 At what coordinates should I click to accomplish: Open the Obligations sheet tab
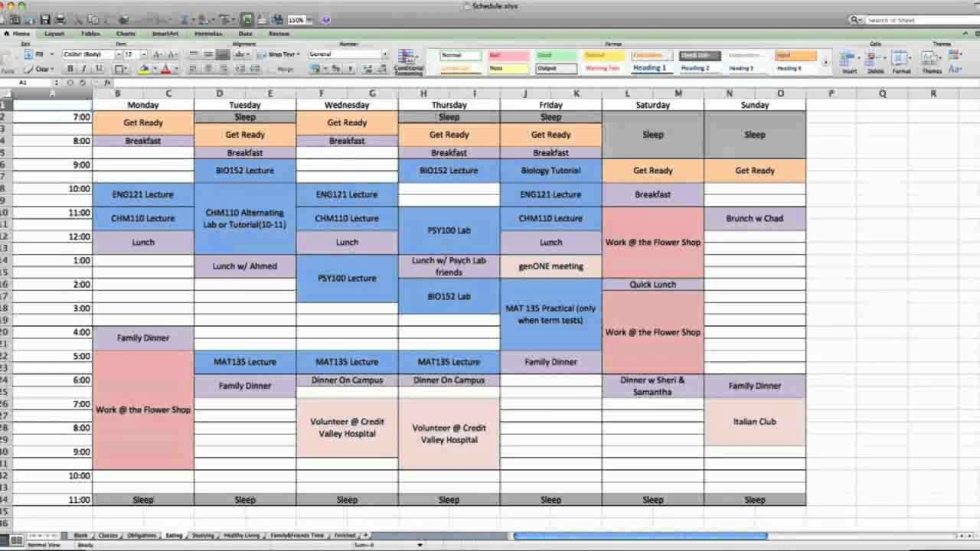[x=142, y=536]
